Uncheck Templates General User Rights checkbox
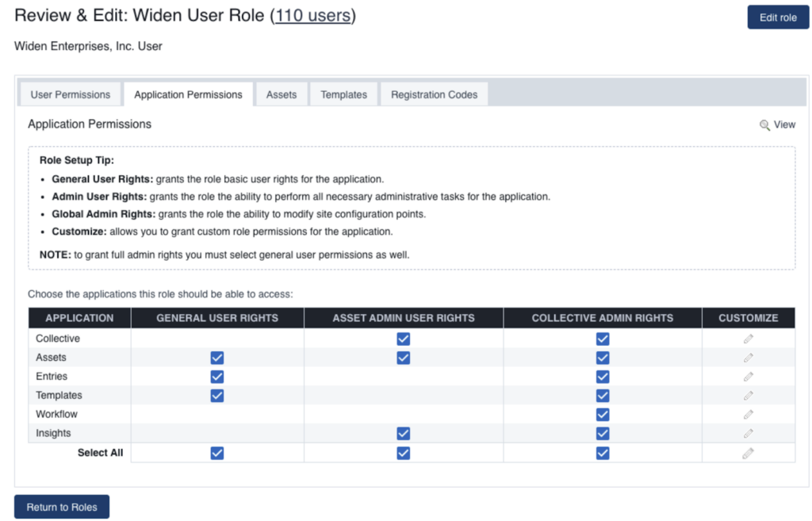 tap(217, 396)
